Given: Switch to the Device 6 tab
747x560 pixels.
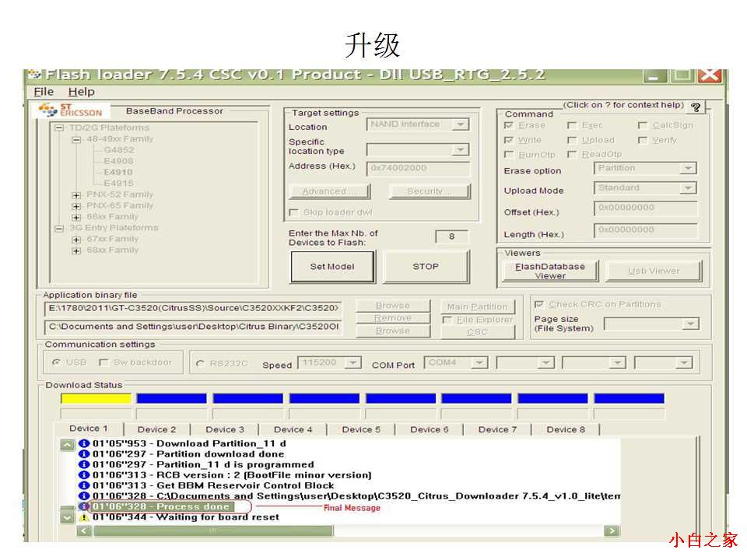Looking at the screenshot, I should pos(430,429).
